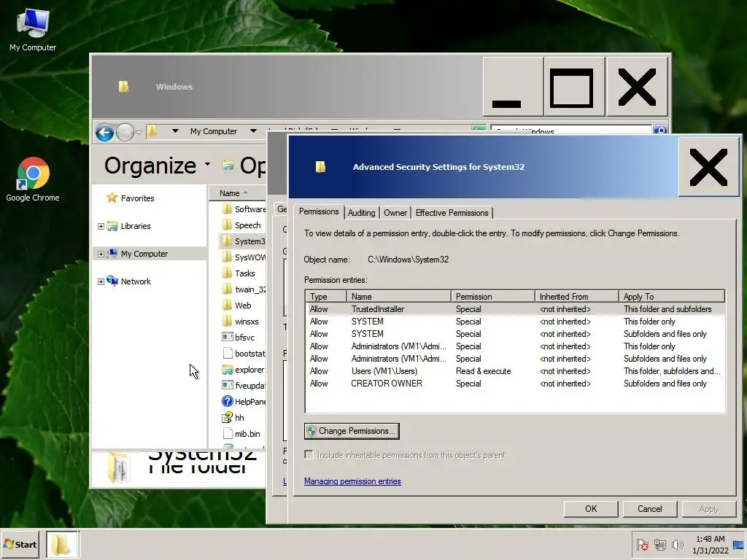
Task: Select winsxs folder icon
Action: 228,321
